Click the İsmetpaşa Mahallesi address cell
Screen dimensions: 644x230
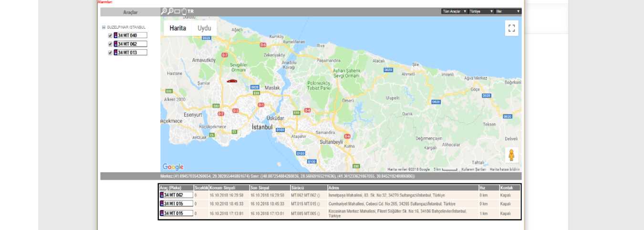(x=403, y=195)
